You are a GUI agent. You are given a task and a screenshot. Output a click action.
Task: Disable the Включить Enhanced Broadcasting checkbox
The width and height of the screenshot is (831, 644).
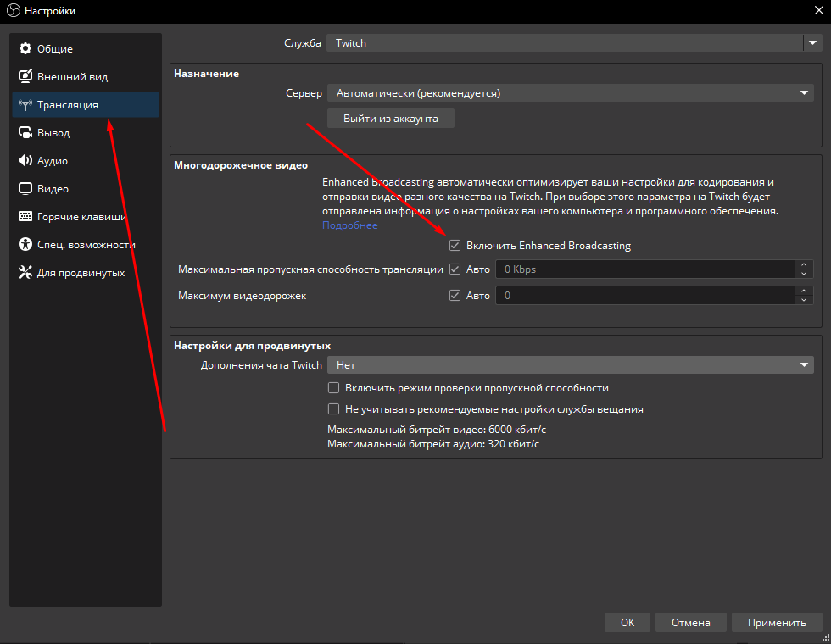[455, 246]
